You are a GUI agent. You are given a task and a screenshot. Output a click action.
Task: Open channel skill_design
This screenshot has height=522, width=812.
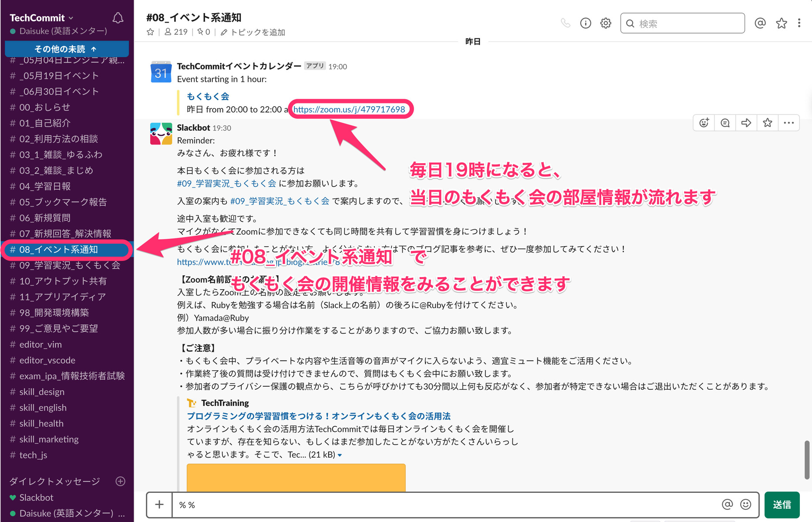click(x=67, y=392)
